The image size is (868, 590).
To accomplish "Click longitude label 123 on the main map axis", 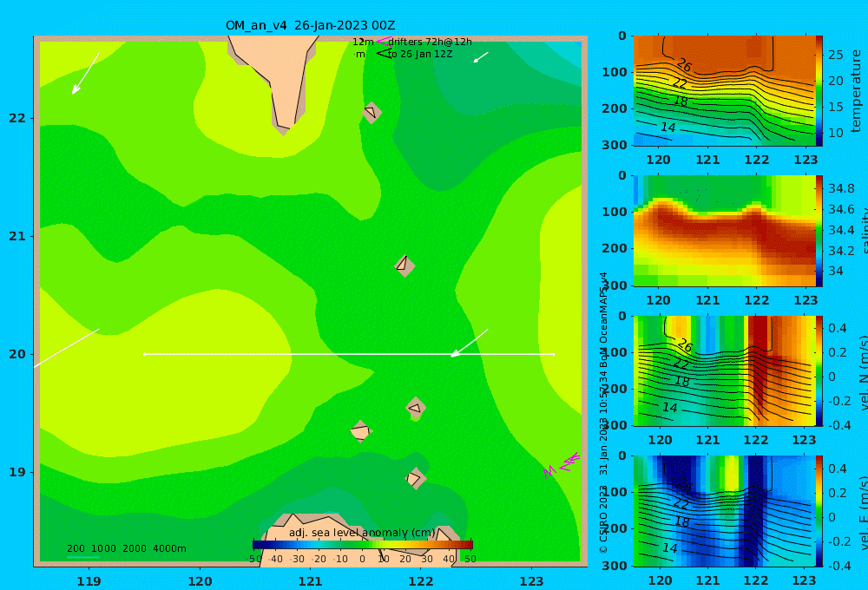I will [x=531, y=581].
